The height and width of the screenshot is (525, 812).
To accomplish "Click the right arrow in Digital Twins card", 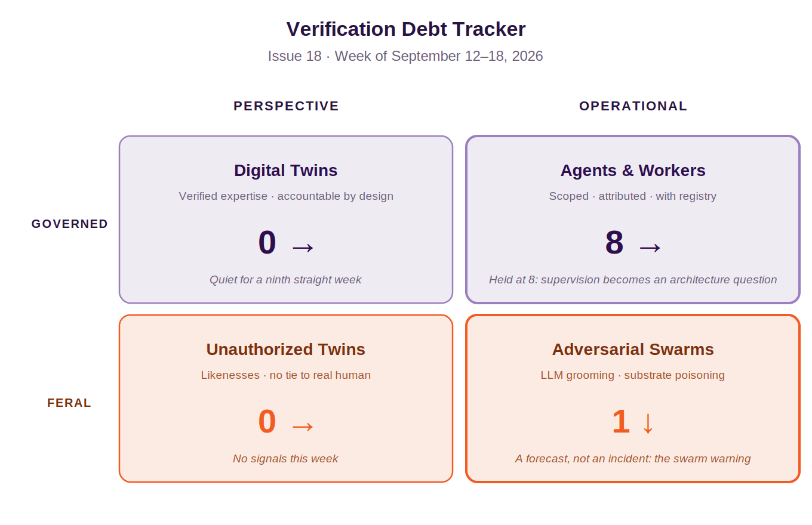I will [303, 247].
